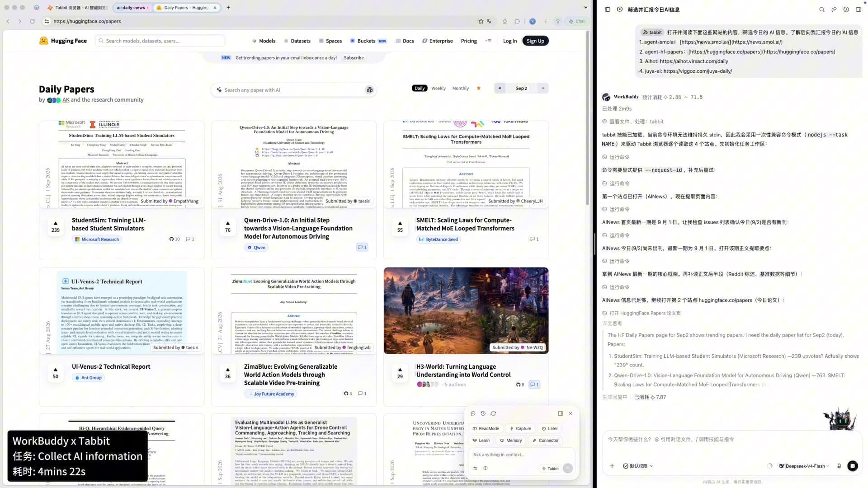
Task: Open the Docs nav item
Action: 405,41
